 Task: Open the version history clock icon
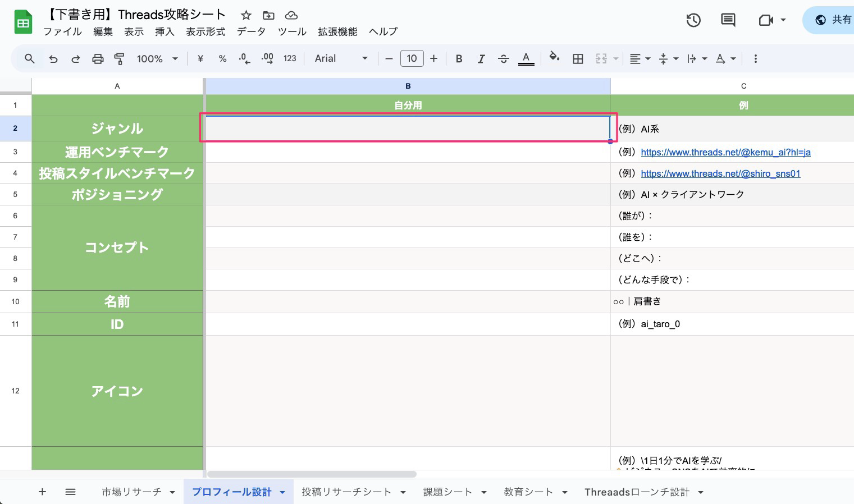(693, 20)
